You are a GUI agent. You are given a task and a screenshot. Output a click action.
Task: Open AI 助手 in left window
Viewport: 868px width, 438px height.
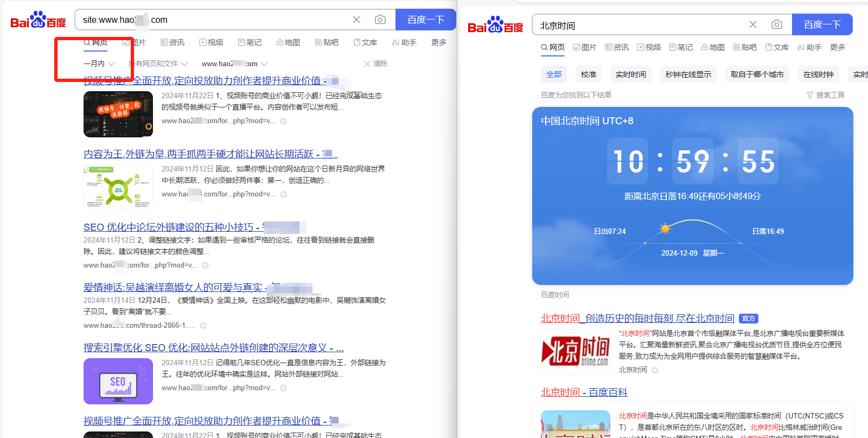(404, 42)
